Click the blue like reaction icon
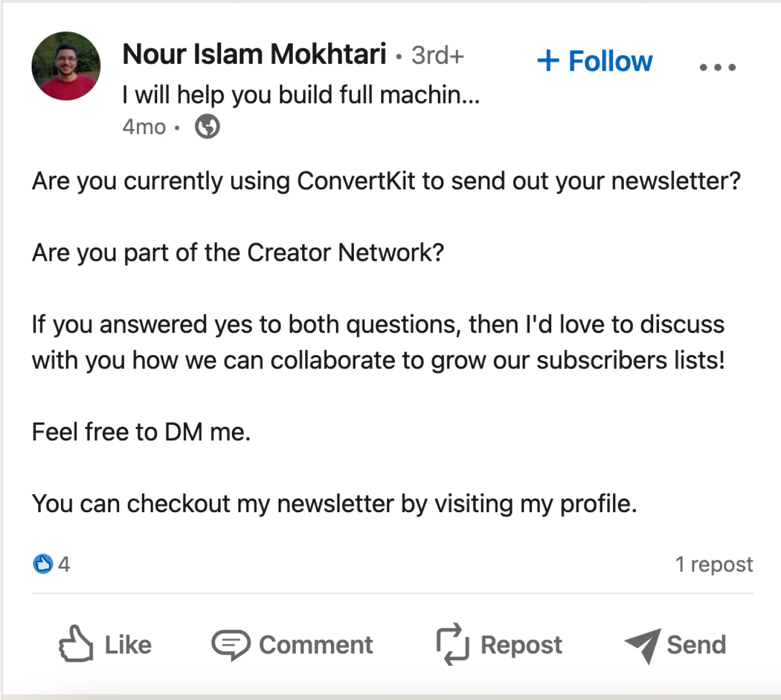 click(43, 564)
